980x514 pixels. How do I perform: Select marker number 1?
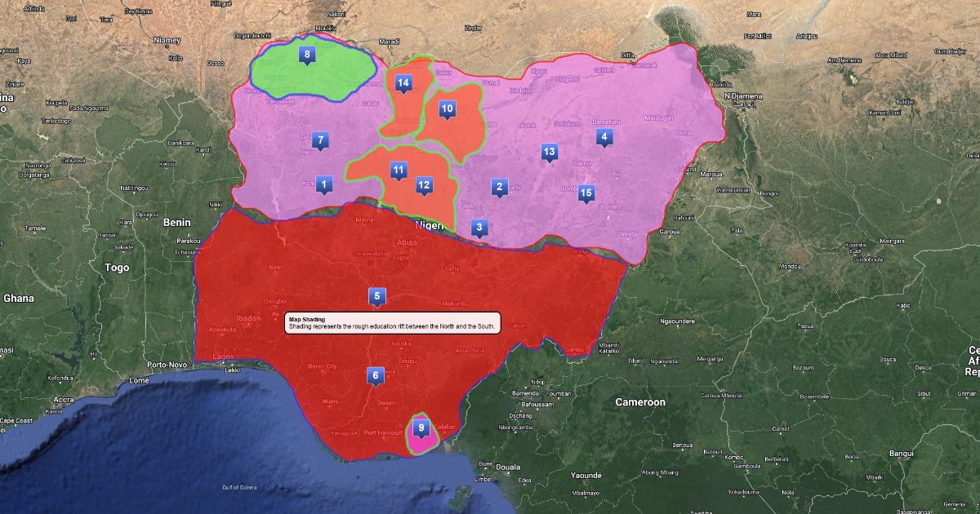(324, 185)
